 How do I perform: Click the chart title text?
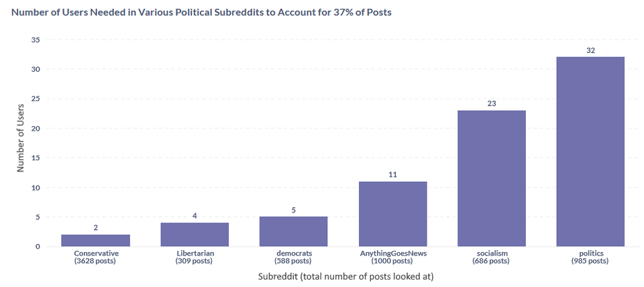(x=202, y=12)
